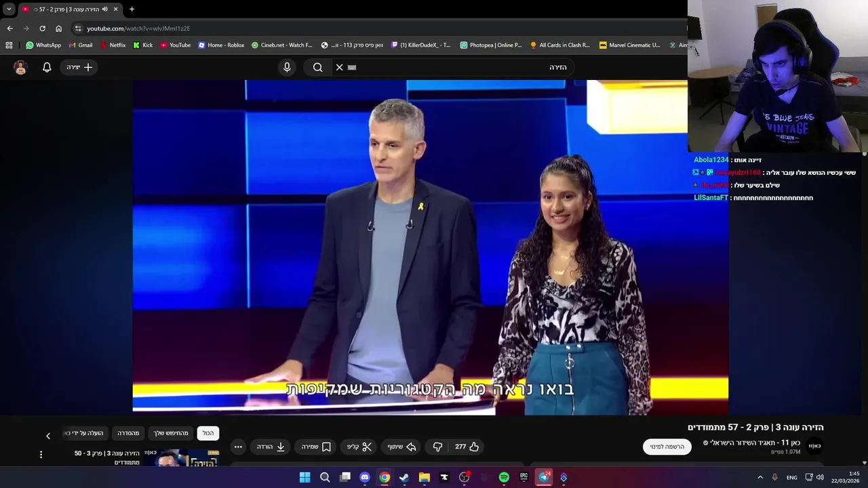Click the שמירה save button
The width and height of the screenshot is (868, 488).
[x=316, y=447]
